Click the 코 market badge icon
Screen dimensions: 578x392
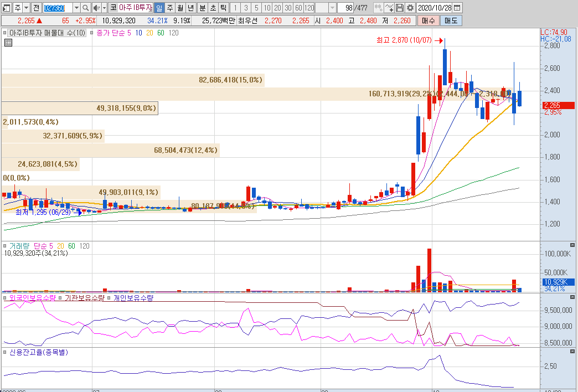113,7
